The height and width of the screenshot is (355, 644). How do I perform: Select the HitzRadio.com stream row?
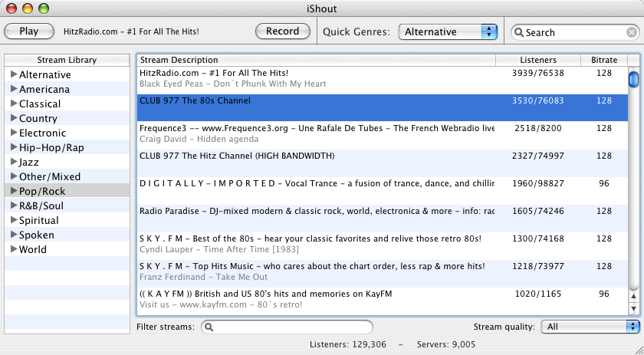click(x=383, y=80)
